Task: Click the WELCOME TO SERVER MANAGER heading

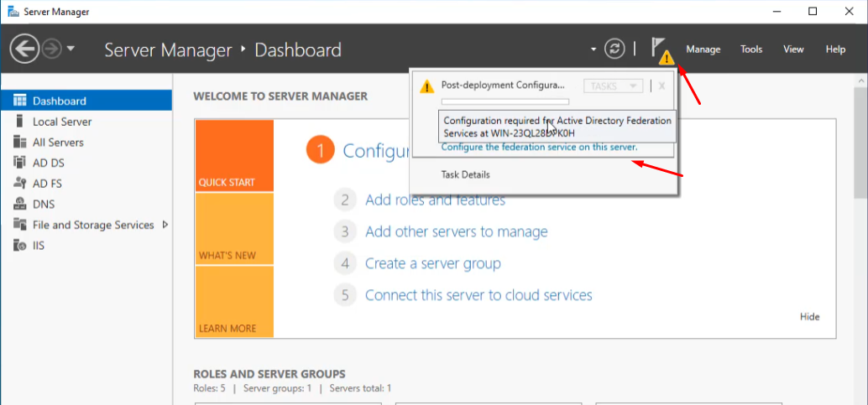Action: pyautogui.click(x=280, y=96)
